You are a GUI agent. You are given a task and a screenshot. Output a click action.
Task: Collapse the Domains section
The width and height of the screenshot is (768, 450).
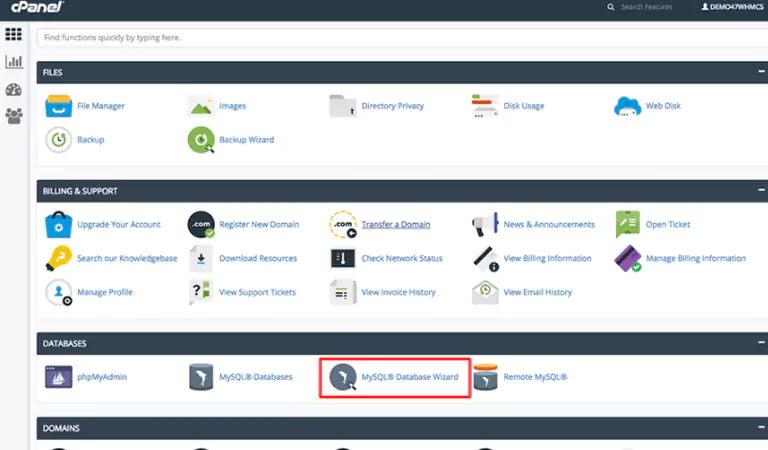coord(761,427)
